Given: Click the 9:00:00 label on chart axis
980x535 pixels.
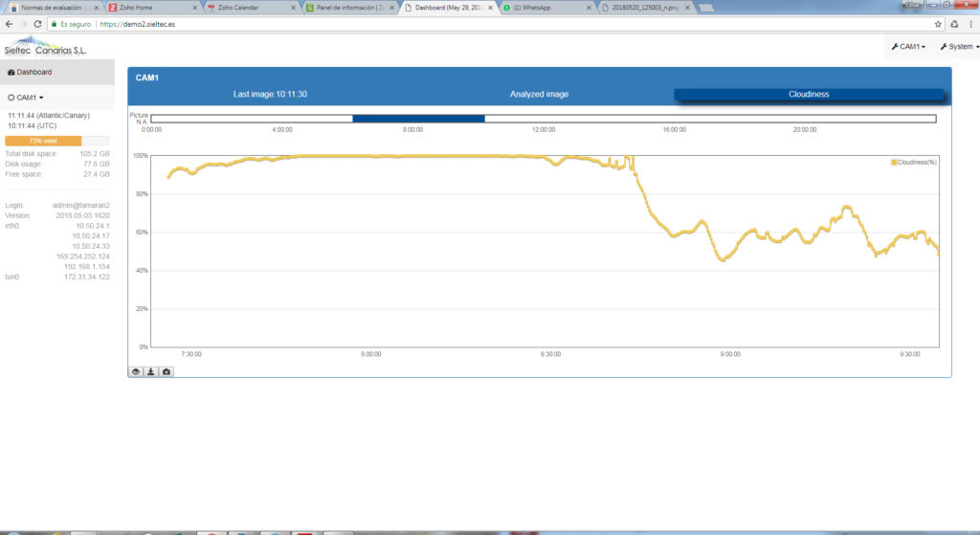Looking at the screenshot, I should (x=730, y=354).
